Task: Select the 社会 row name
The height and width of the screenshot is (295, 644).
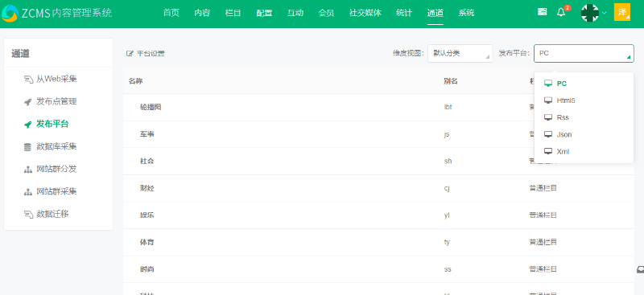Action: [x=147, y=162]
